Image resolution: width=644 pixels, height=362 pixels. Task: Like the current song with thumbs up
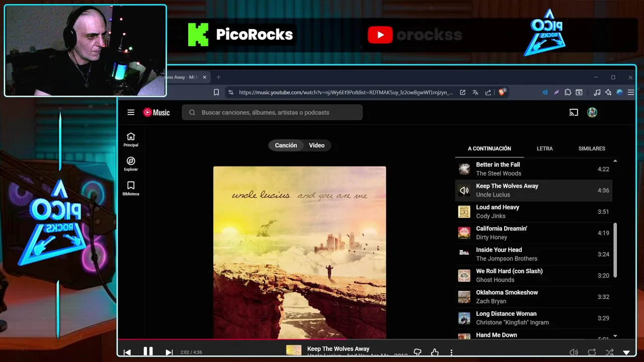[x=435, y=352]
